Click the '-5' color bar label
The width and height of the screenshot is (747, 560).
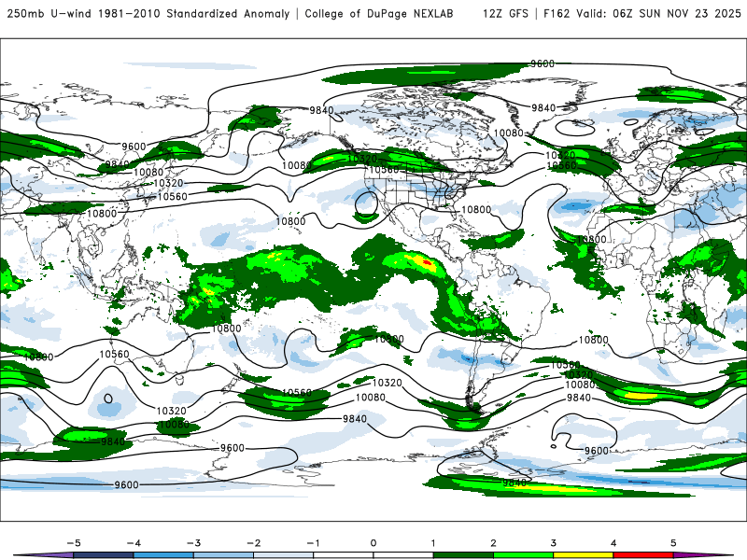coord(74,543)
